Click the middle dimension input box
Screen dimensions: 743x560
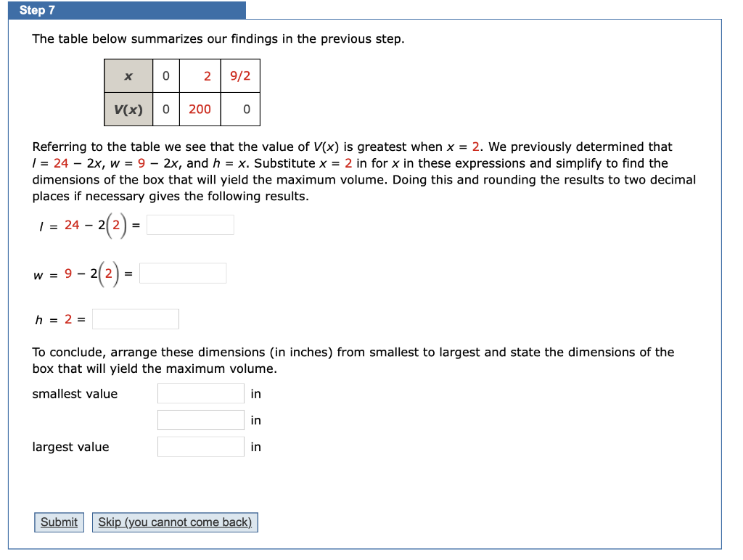(x=200, y=419)
